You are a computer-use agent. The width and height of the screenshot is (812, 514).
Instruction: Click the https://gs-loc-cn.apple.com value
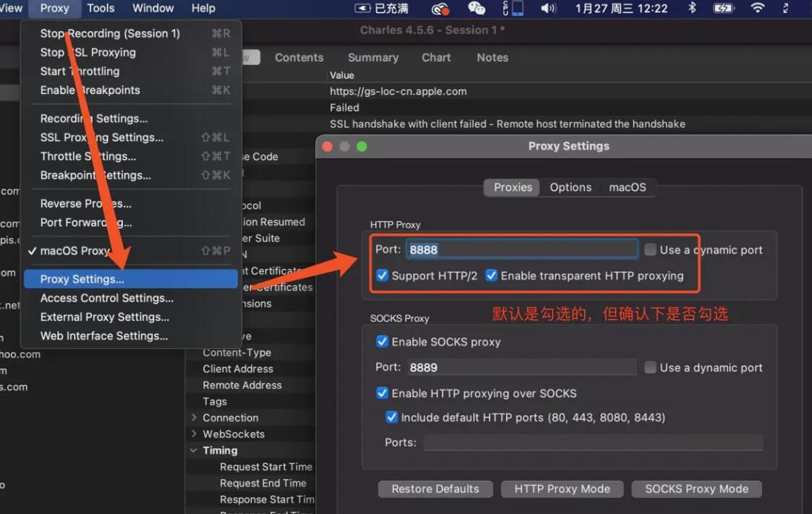click(398, 91)
